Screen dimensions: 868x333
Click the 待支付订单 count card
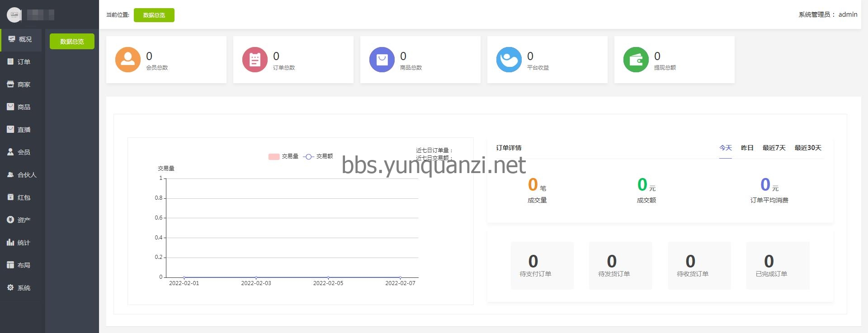pos(542,265)
